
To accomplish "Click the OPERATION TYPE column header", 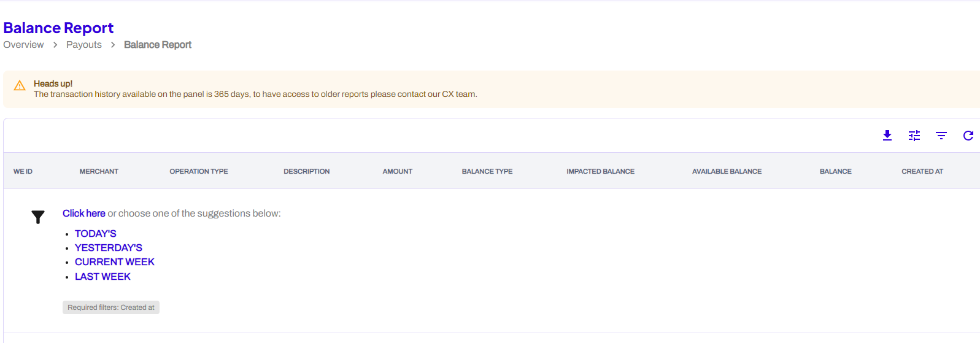I will [x=199, y=172].
